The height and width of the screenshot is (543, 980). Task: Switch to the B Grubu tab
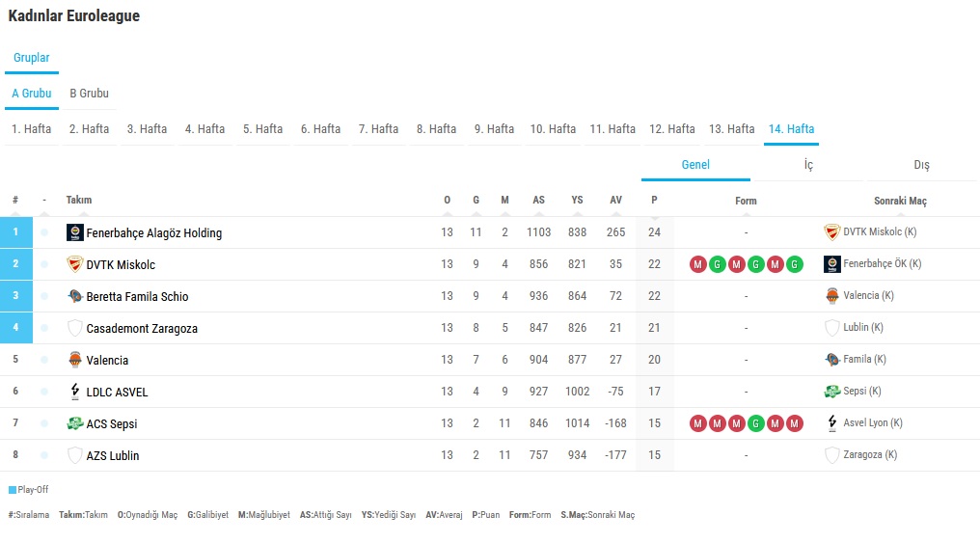pos(89,94)
